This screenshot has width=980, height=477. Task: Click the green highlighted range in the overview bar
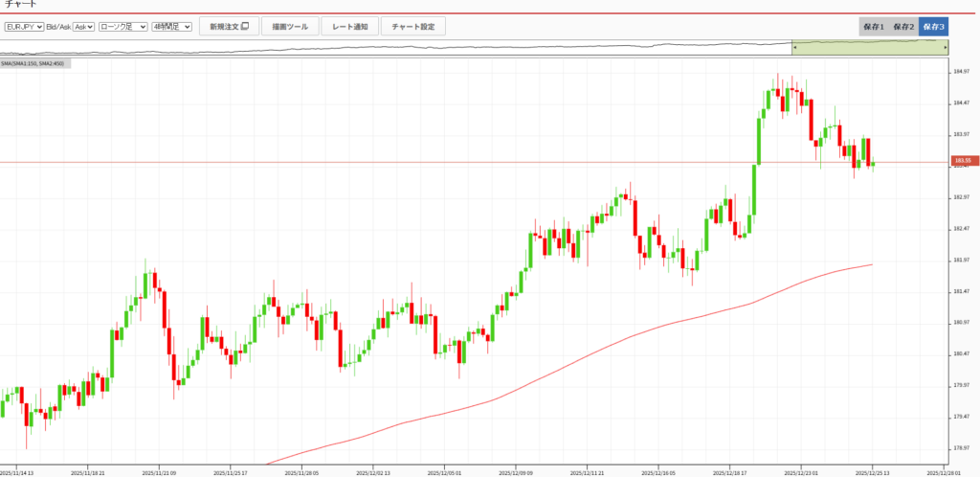(x=869, y=48)
